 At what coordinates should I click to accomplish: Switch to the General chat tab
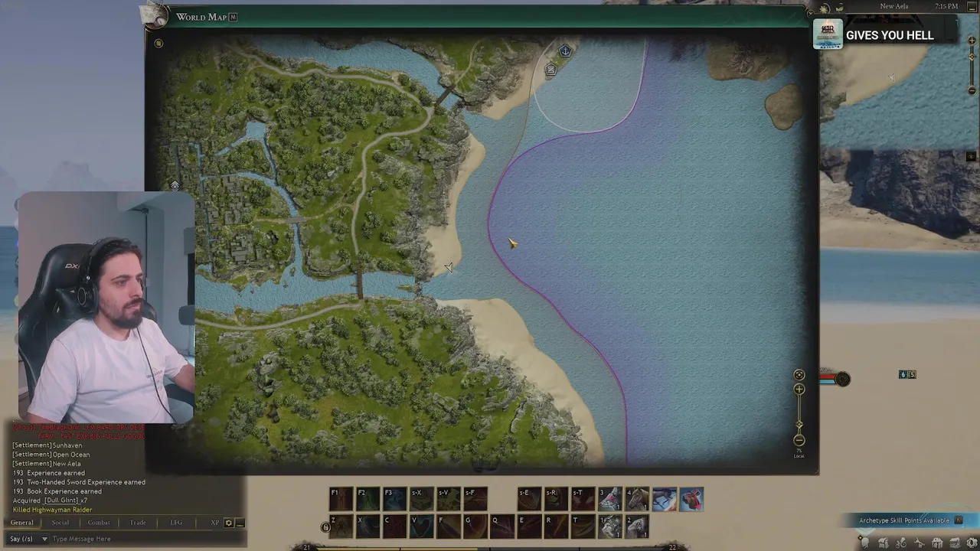[x=21, y=523]
